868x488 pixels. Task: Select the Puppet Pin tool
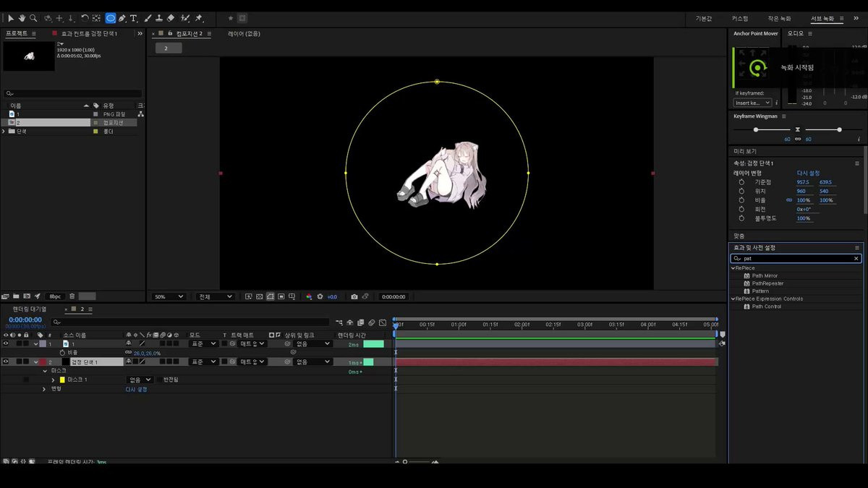199,18
